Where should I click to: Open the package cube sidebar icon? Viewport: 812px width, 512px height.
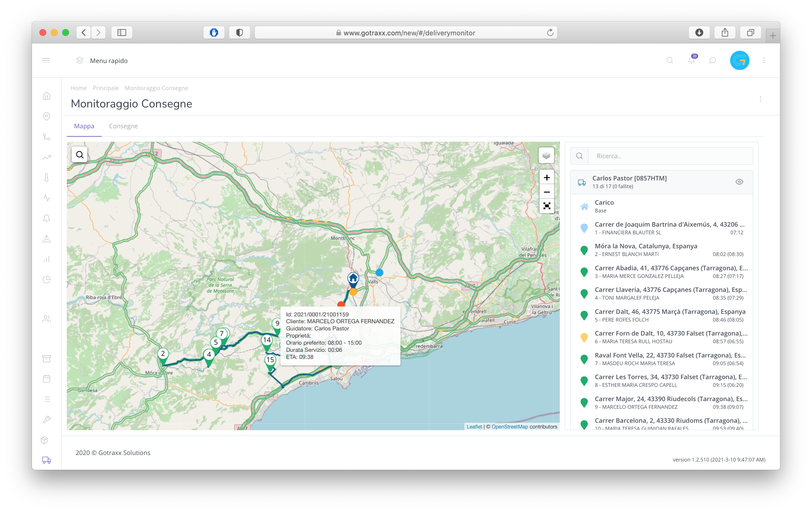click(x=45, y=440)
